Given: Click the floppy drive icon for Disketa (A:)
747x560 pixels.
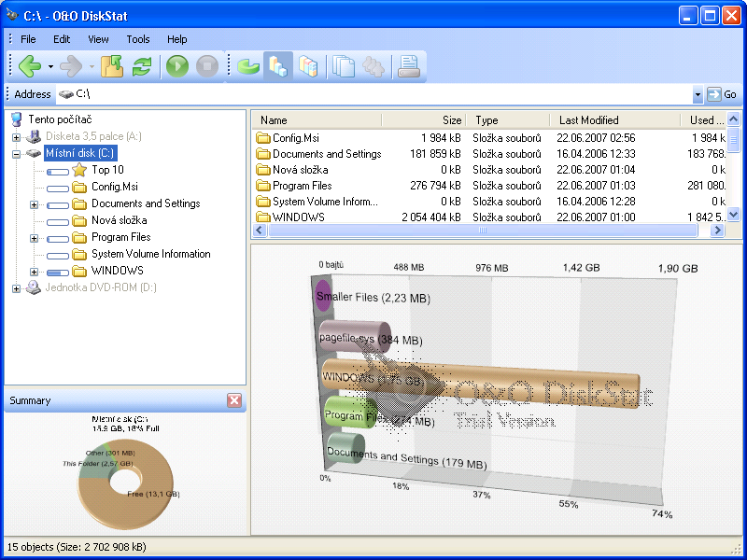Looking at the screenshot, I should [34, 136].
